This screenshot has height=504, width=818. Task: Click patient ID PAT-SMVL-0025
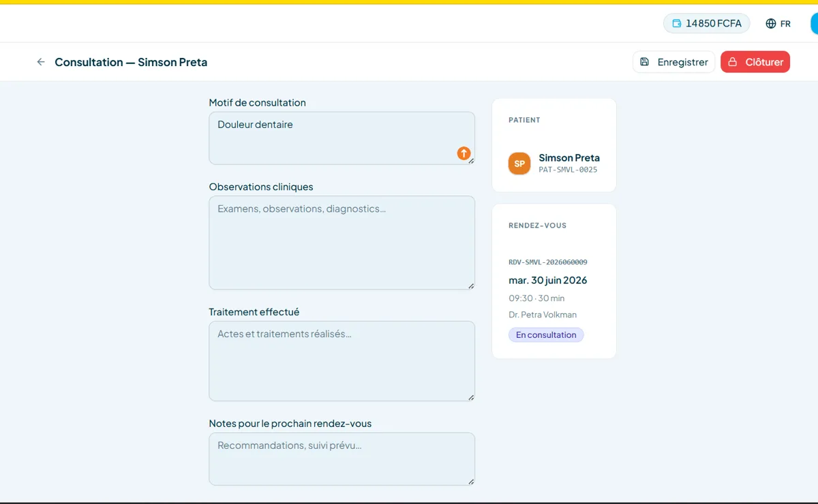568,170
